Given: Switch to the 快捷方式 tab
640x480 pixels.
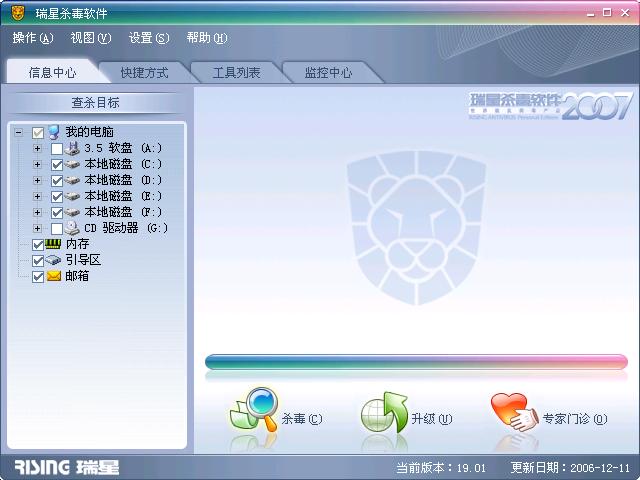Looking at the screenshot, I should point(144,73).
